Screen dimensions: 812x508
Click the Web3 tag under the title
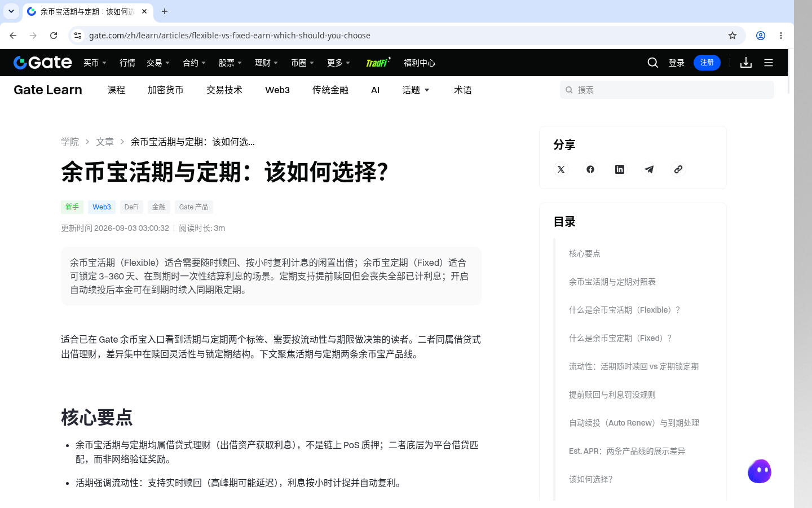point(101,207)
